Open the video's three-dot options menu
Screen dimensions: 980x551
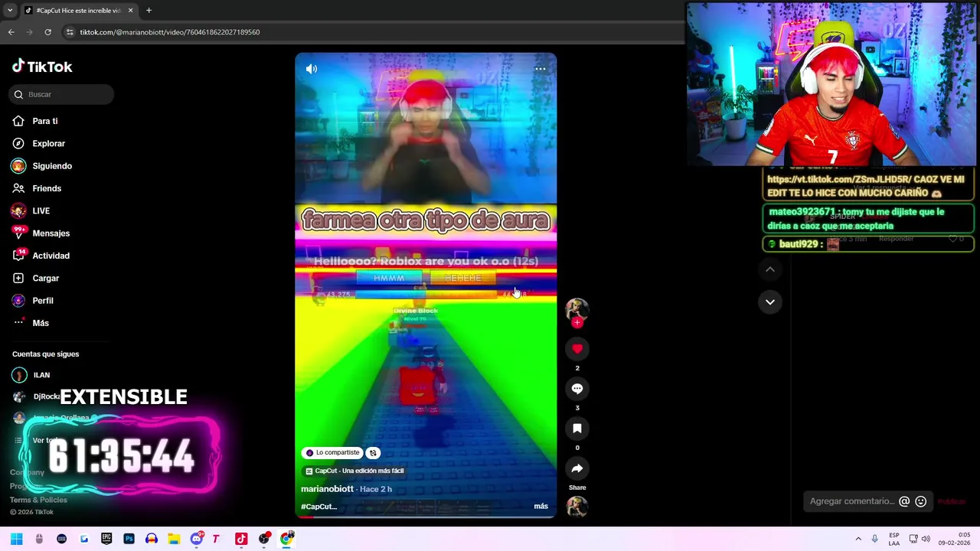(540, 69)
